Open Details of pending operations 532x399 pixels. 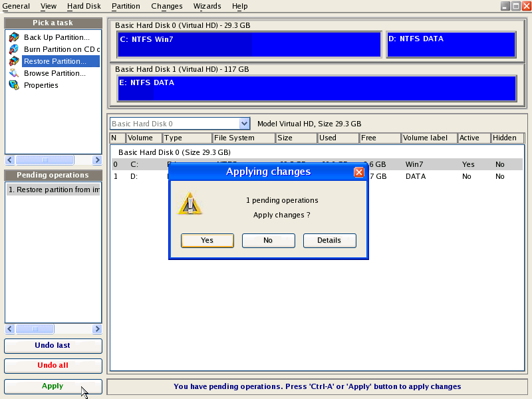[x=329, y=240]
